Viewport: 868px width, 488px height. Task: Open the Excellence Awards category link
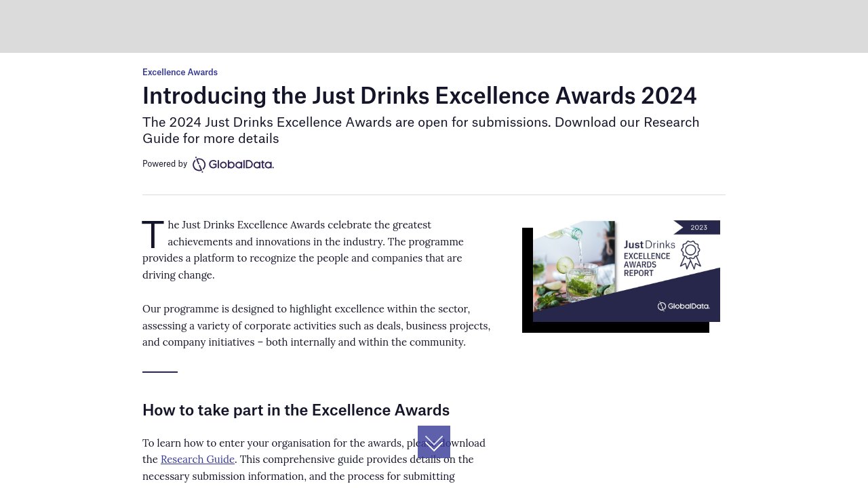(180, 73)
